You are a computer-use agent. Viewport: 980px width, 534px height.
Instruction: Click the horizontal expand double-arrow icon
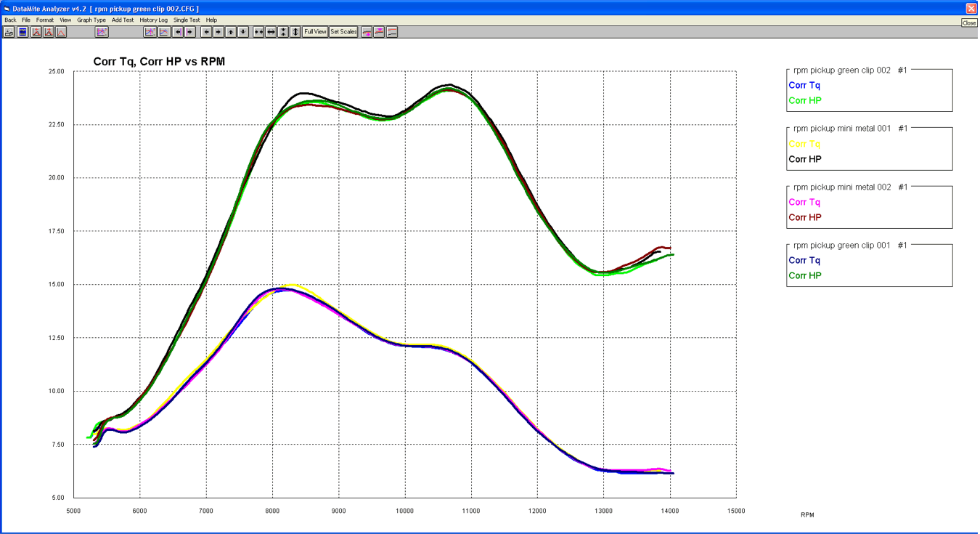[x=271, y=32]
